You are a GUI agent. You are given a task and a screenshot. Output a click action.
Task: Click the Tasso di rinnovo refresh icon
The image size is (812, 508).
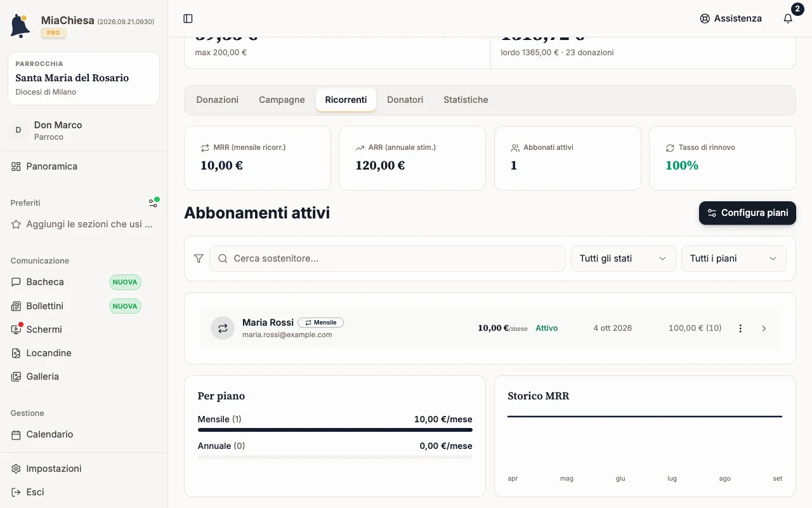coord(670,147)
